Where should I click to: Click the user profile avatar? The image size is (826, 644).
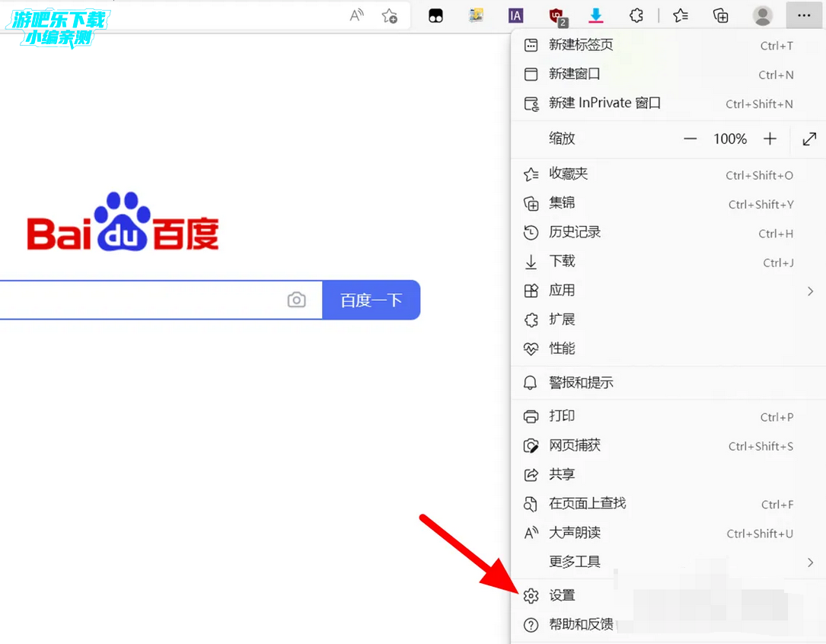(x=762, y=15)
